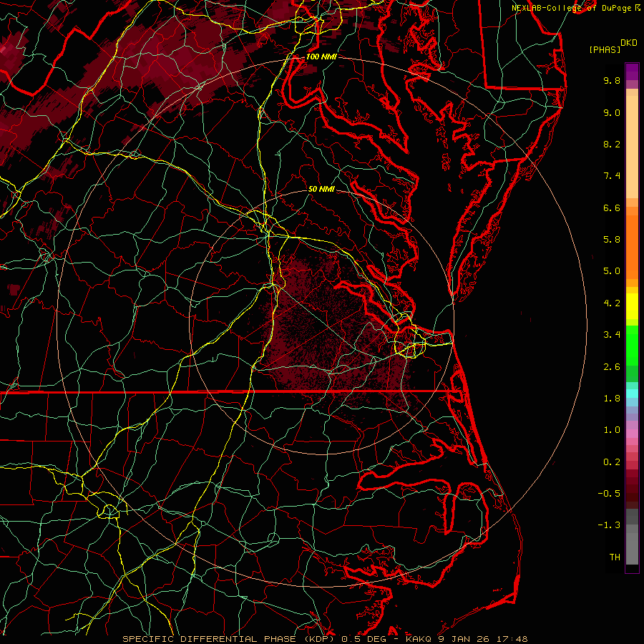Click the TH threshold label on the scale
Image resolution: width=644 pixels, height=644 pixels.
pos(615,557)
